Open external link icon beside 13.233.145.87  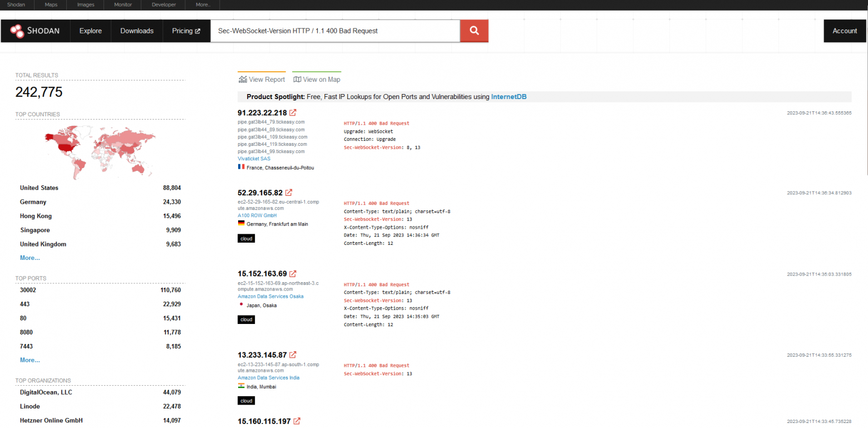(293, 355)
